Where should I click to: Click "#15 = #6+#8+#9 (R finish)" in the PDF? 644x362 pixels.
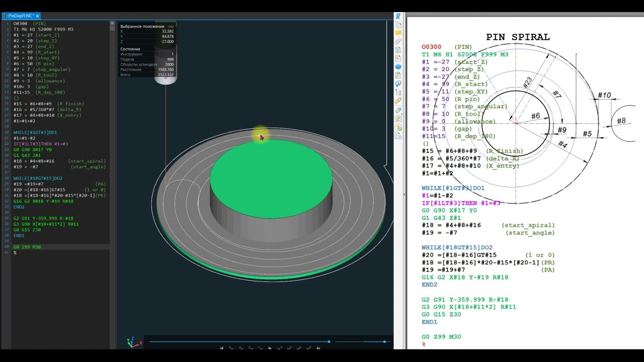point(472,151)
